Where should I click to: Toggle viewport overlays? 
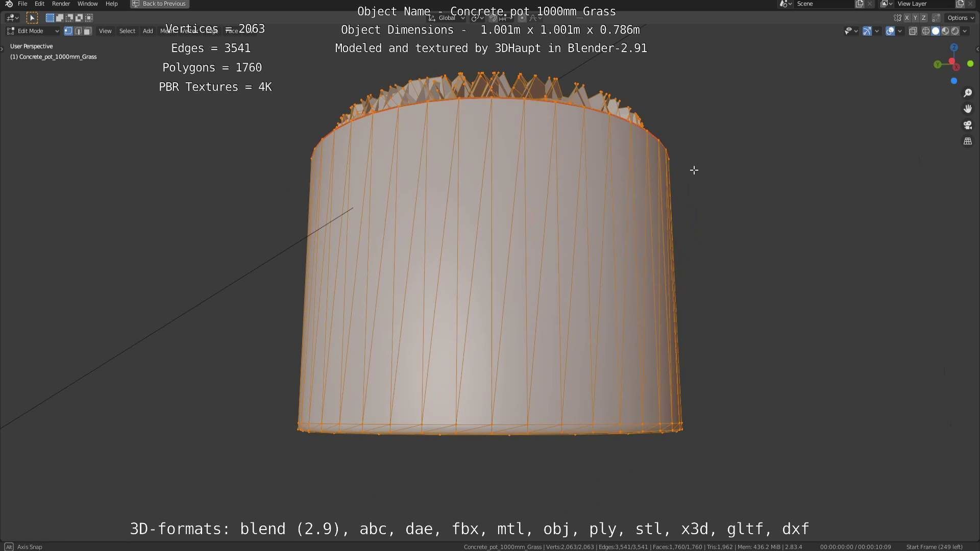[890, 31]
